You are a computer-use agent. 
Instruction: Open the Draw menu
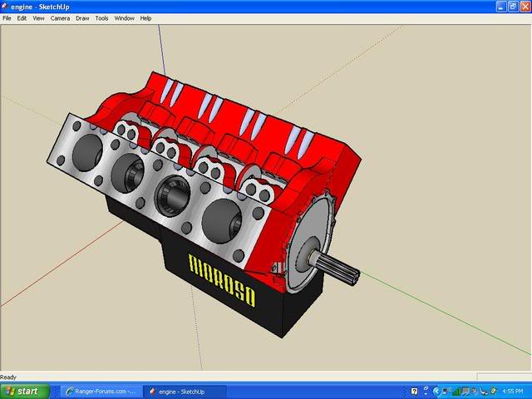click(82, 18)
